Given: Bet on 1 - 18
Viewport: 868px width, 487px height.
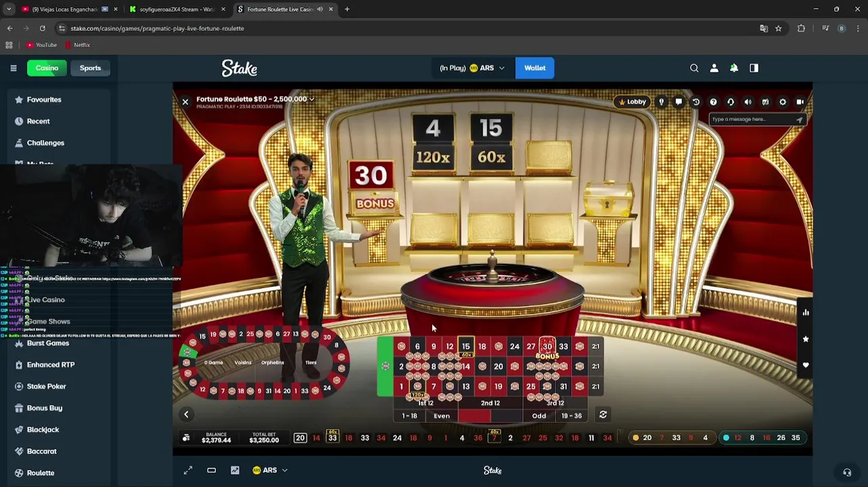Looking at the screenshot, I should coord(409,416).
